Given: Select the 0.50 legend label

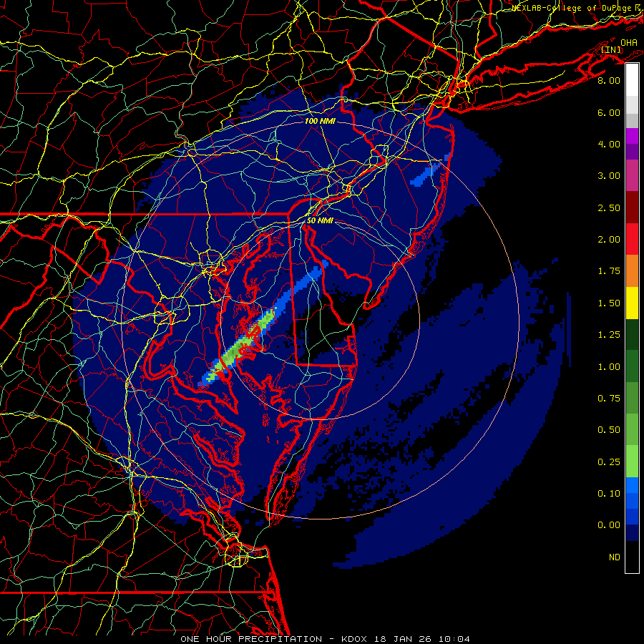Looking at the screenshot, I should (x=609, y=430).
